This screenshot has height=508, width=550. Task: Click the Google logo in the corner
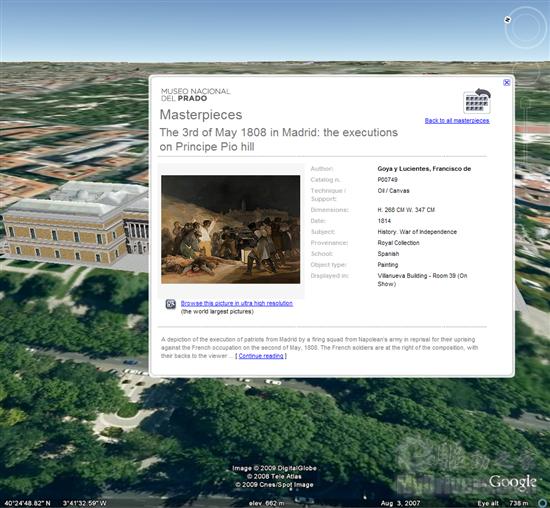[512, 482]
